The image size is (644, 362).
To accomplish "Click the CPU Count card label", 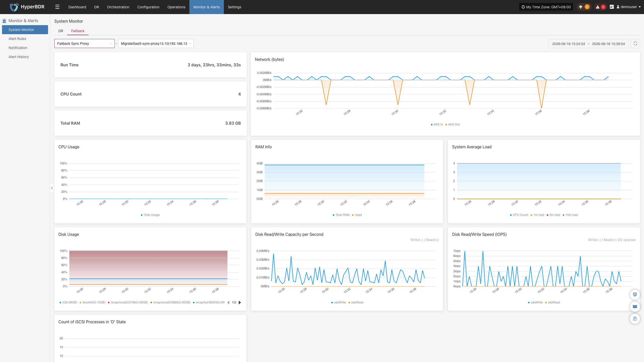I will (x=71, y=94).
